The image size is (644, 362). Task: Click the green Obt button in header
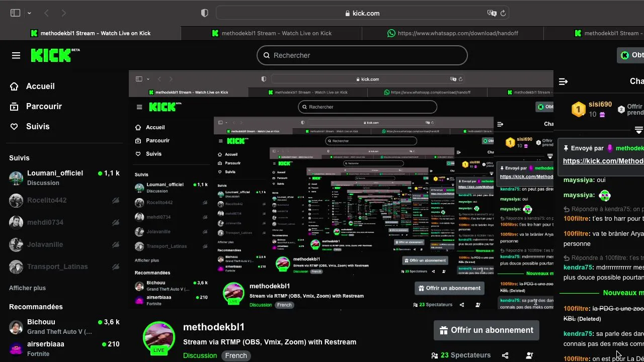click(x=631, y=55)
